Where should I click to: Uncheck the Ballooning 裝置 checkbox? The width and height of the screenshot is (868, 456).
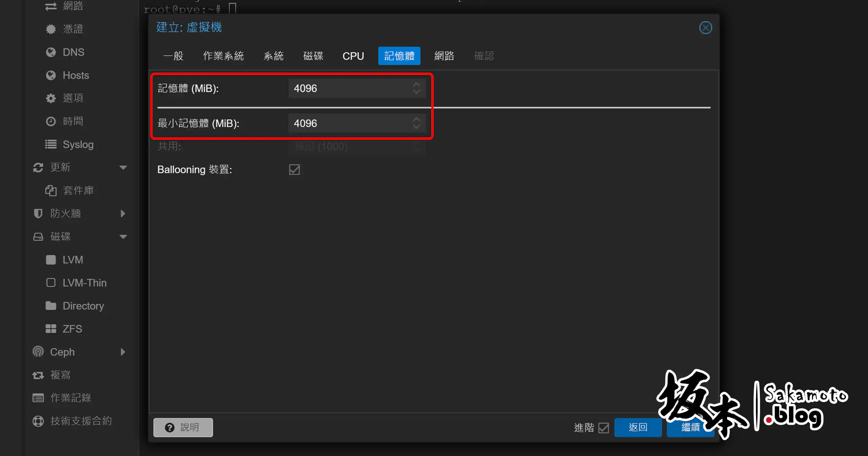coord(294,170)
